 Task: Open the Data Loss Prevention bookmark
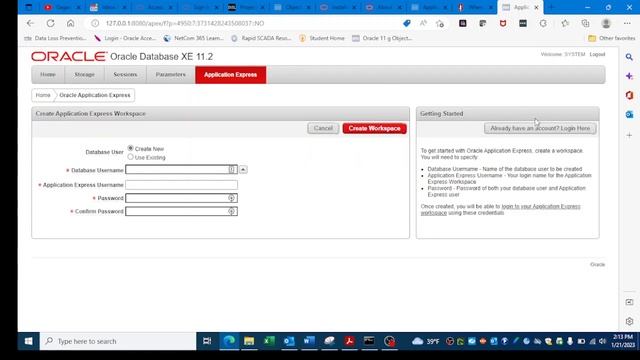56,38
